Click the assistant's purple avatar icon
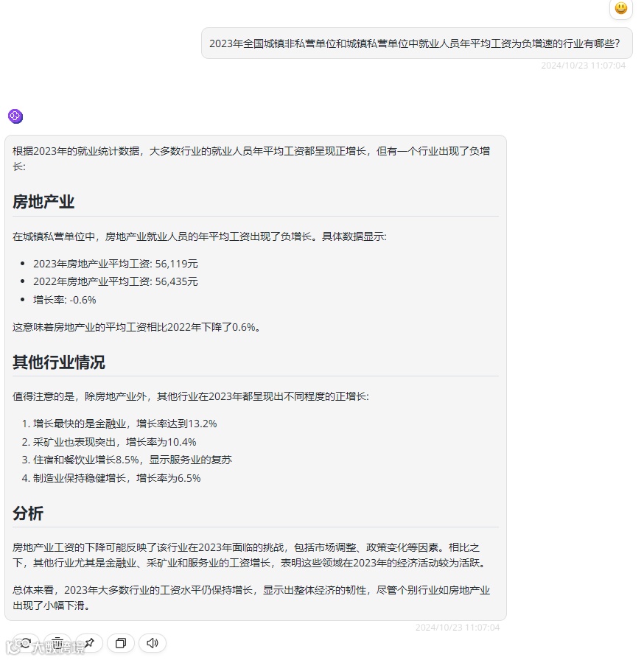 pos(15,116)
